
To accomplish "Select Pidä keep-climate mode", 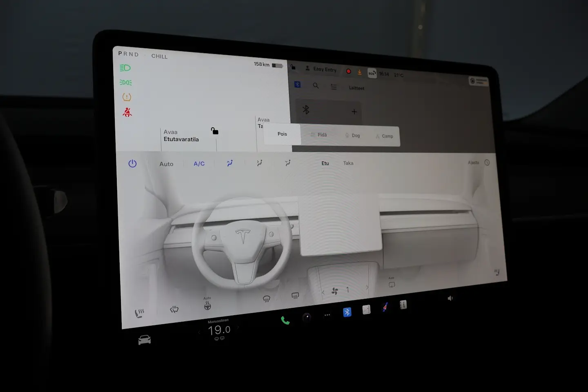I will pyautogui.click(x=319, y=135).
